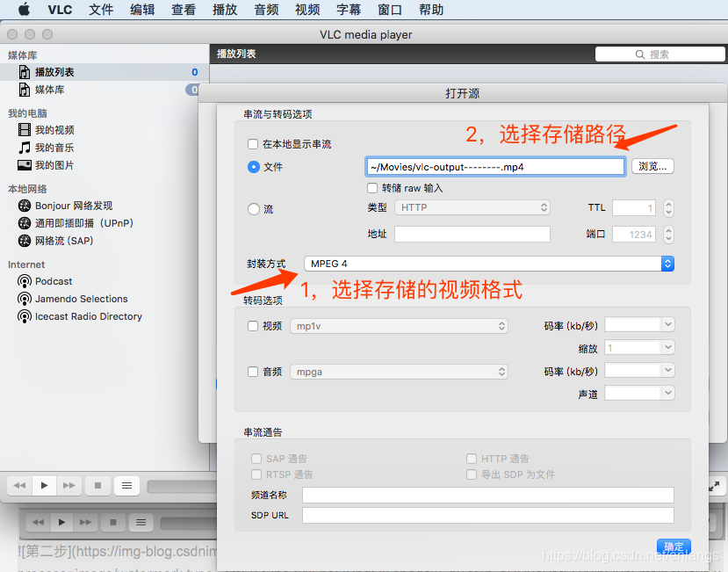This screenshot has height=572, width=728.
Task: Open the '文件' menu in menu bar
Action: coord(101,10)
